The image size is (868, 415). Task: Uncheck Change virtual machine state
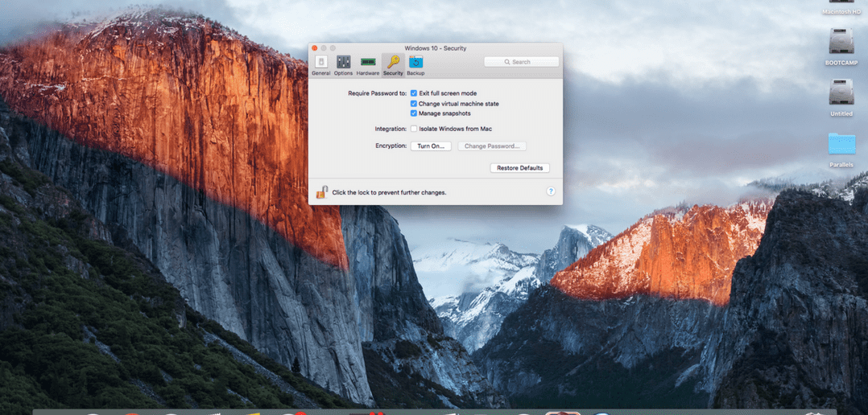click(x=414, y=103)
